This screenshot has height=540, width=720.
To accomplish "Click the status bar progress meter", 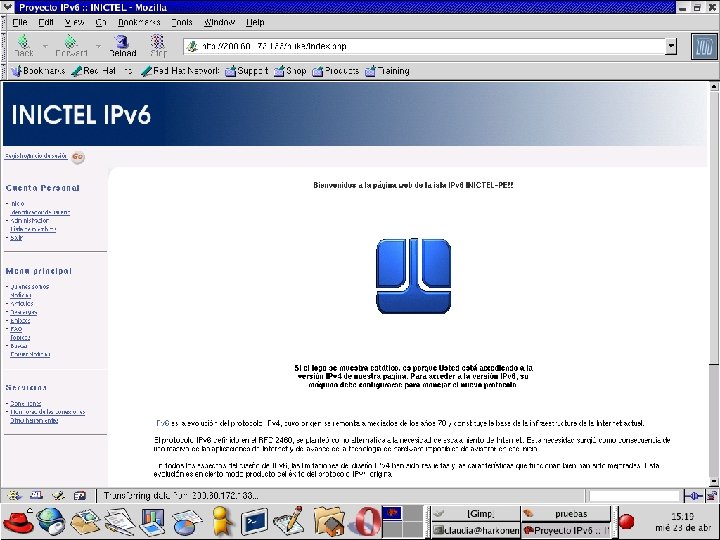I will (x=634, y=496).
